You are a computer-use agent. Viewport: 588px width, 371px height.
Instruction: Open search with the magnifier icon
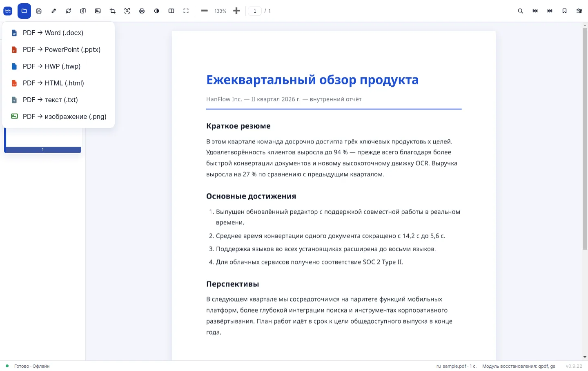(520, 11)
